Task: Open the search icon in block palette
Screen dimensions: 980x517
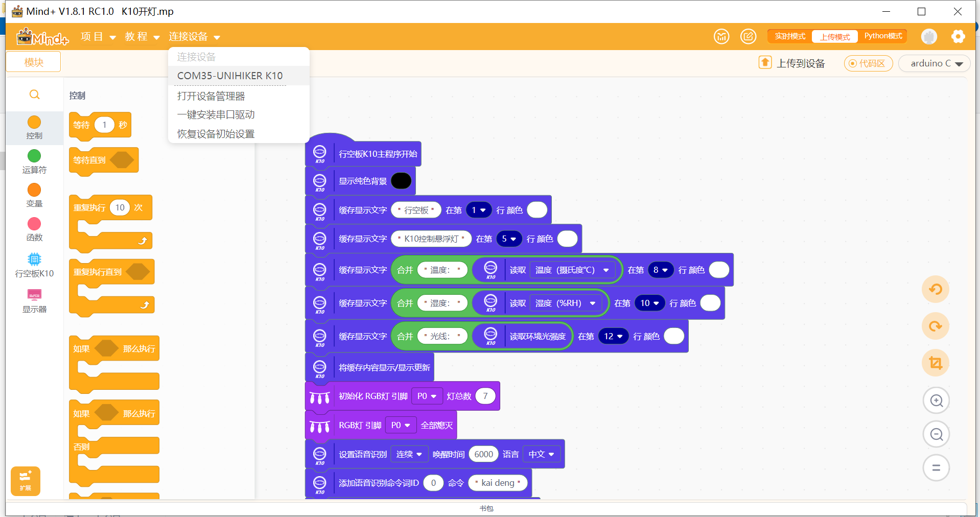Action: tap(34, 95)
